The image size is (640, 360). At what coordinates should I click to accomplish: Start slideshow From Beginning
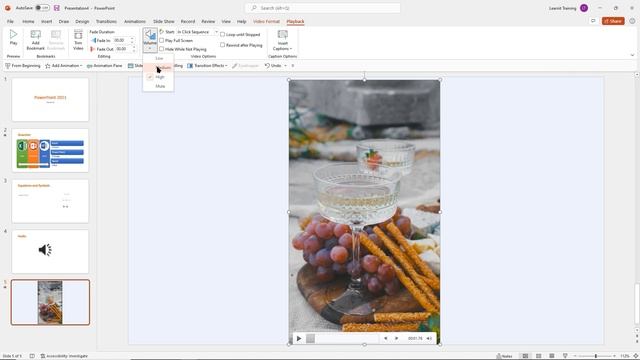tap(22, 65)
